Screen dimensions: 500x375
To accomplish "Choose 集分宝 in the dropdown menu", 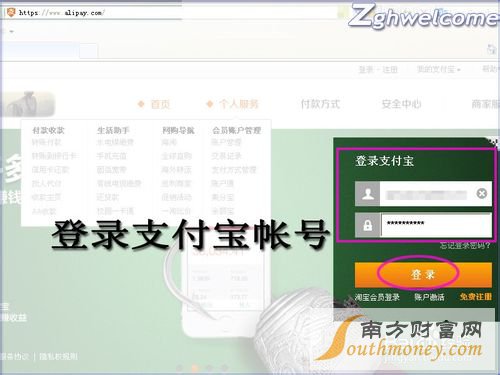I will tap(222, 197).
